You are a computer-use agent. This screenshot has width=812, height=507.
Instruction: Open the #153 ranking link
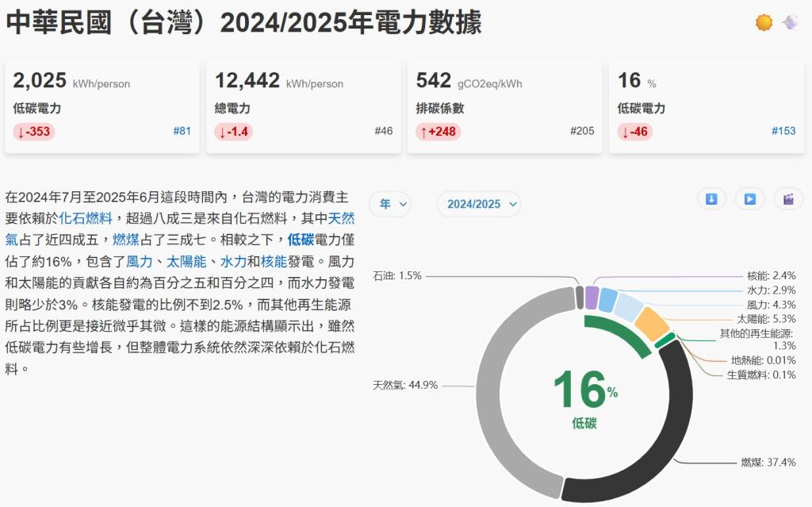[x=783, y=131]
